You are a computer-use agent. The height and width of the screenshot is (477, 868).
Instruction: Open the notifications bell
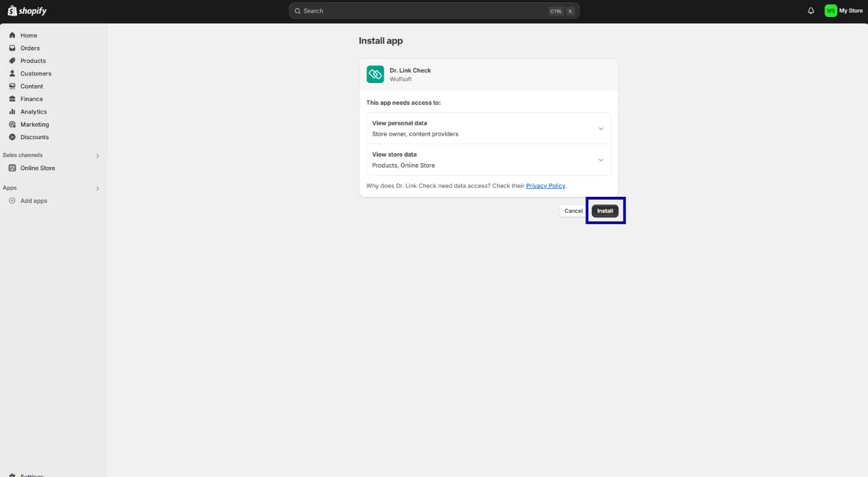coord(811,11)
